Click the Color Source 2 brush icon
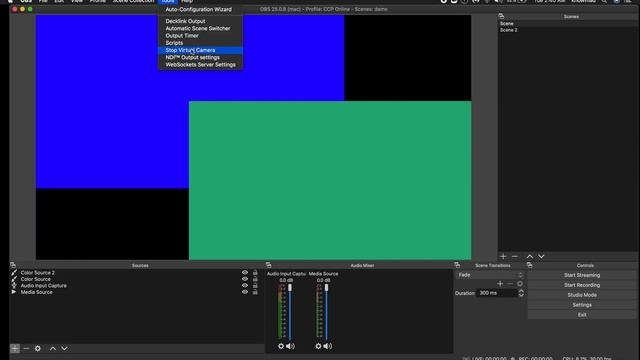The height and width of the screenshot is (360, 640). click(14, 273)
